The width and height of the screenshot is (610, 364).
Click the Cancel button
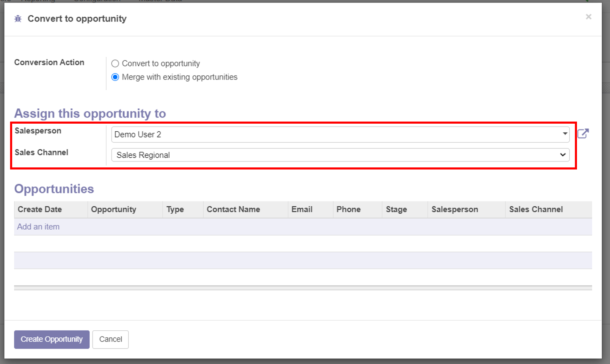[111, 339]
